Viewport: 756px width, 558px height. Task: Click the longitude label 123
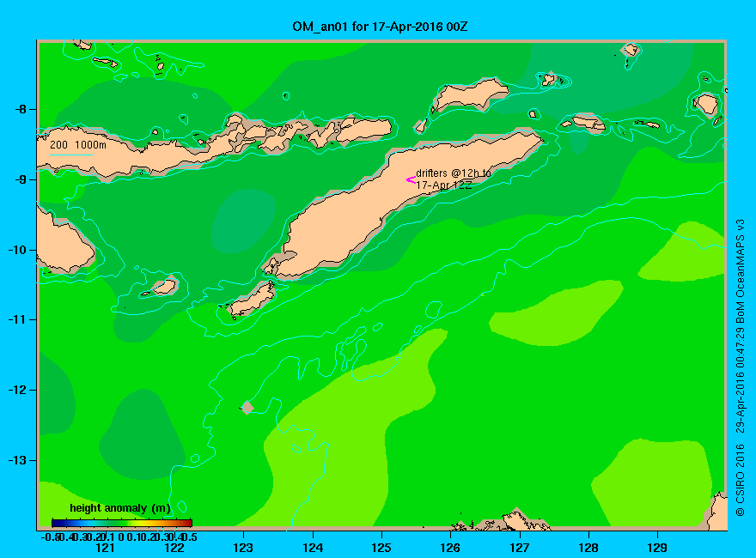coord(243,548)
